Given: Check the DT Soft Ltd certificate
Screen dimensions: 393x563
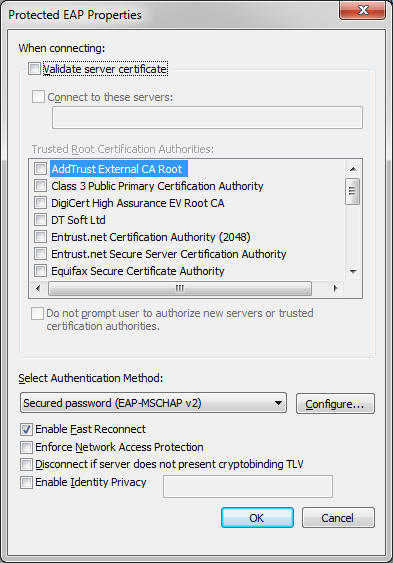Looking at the screenshot, I should pos(40,219).
